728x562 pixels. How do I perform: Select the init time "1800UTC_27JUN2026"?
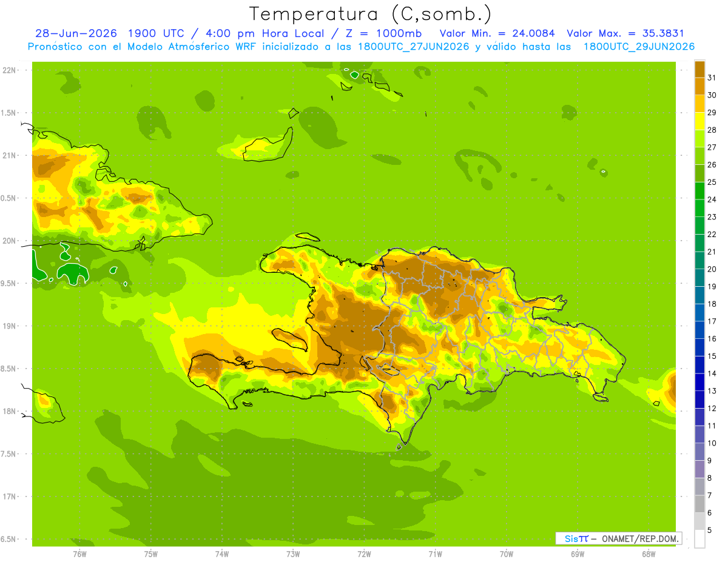(414, 47)
